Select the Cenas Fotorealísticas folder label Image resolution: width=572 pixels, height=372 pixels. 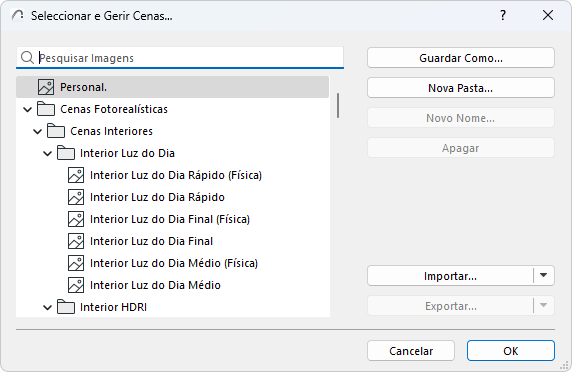tap(114, 109)
